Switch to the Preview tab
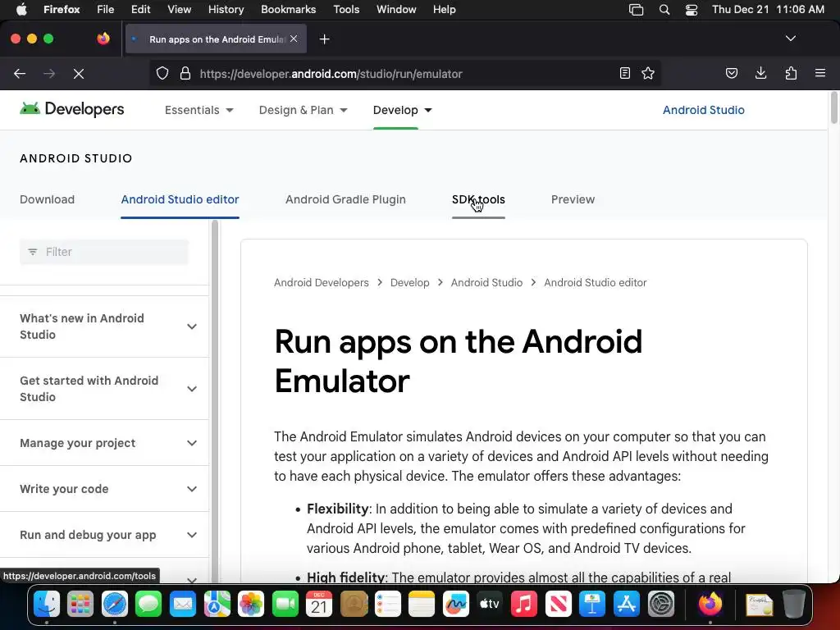The image size is (840, 630). pos(573,199)
